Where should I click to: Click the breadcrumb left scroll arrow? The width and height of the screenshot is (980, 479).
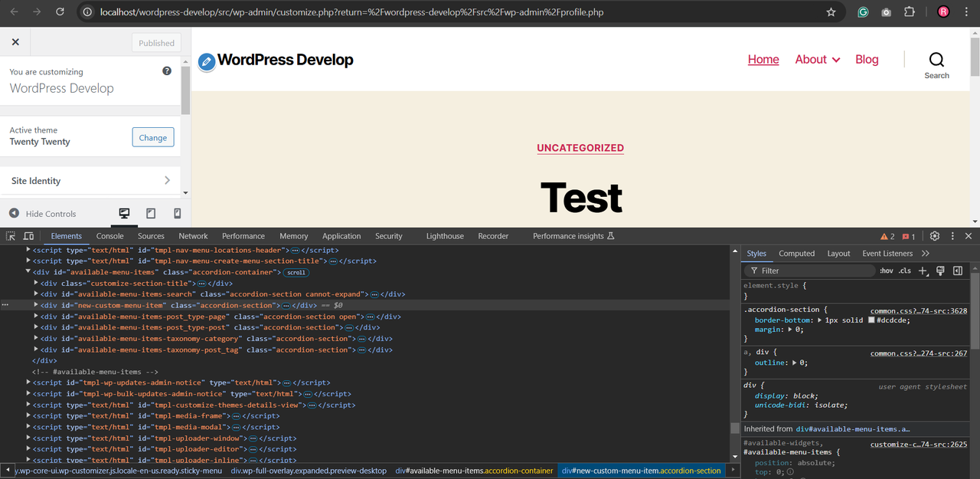[x=7, y=471]
